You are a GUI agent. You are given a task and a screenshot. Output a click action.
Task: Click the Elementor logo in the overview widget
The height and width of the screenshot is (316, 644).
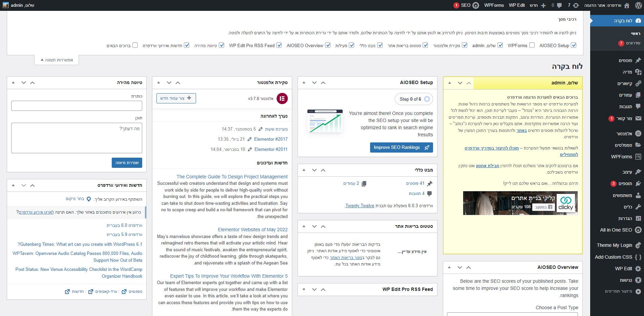(282, 99)
